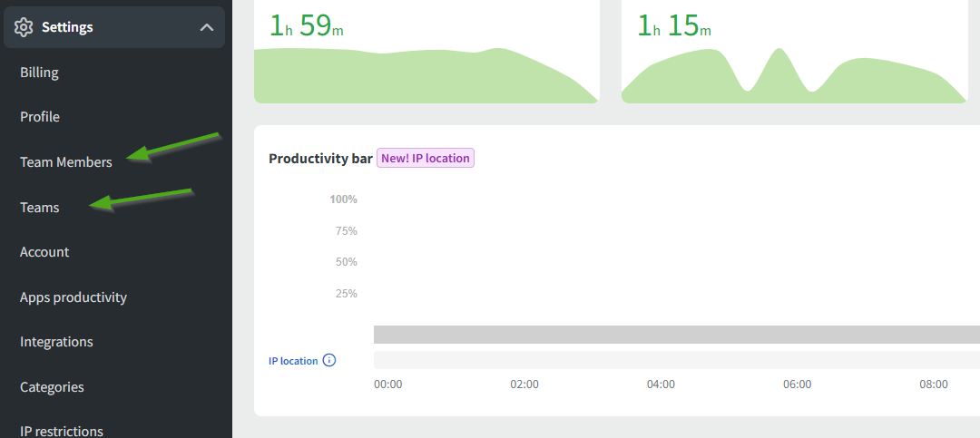Go to Team Members settings

(x=66, y=162)
